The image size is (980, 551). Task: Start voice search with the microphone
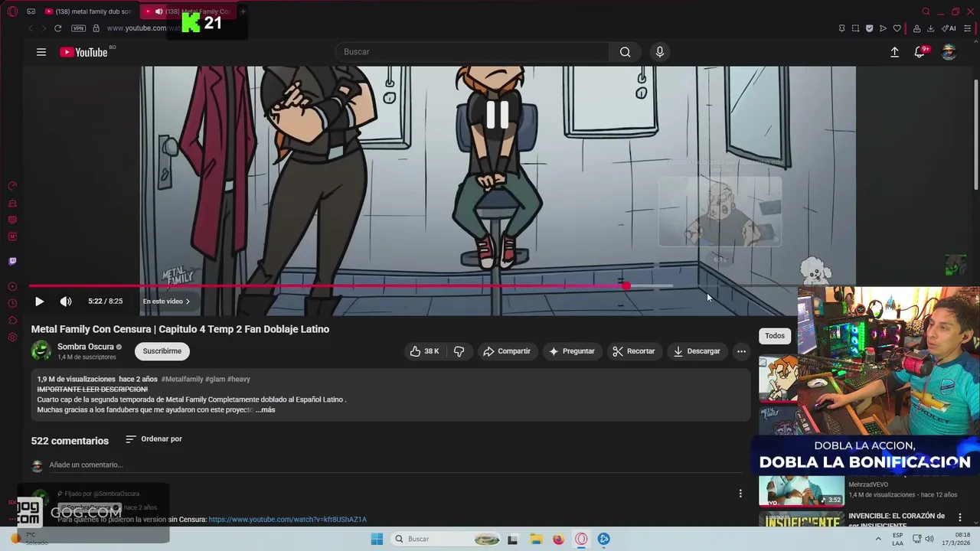coord(659,52)
